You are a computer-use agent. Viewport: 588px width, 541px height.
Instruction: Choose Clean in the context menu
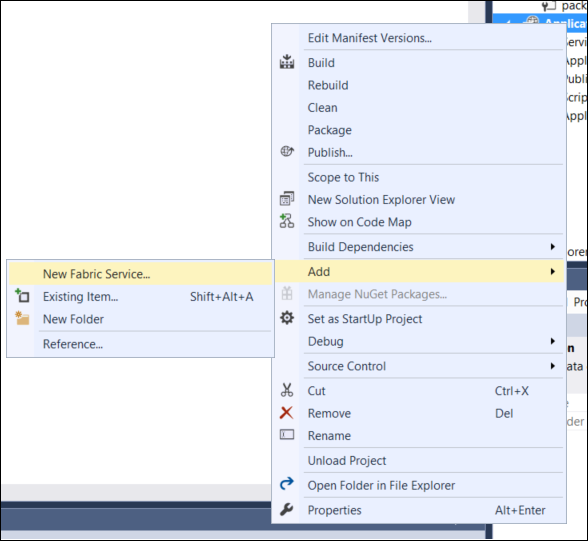pos(419,108)
